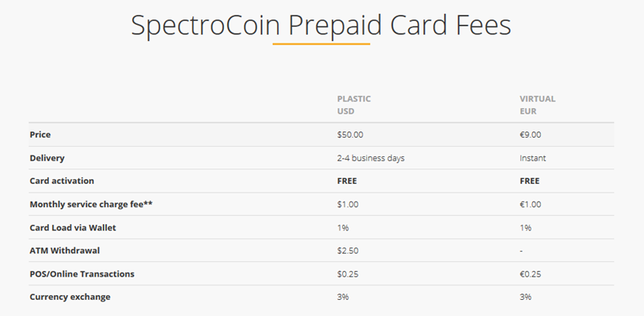The image size is (644, 316).
Task: Click the Currency exchange row label
Action: [x=70, y=297]
